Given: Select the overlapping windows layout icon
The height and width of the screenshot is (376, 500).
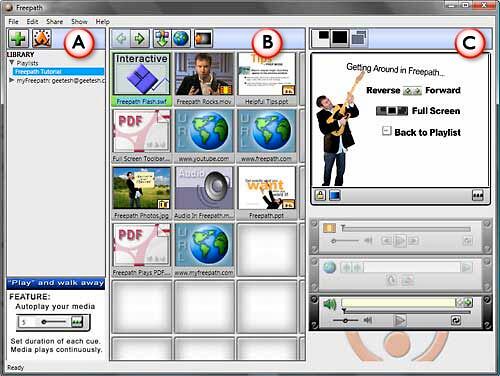Looking at the screenshot, I should pos(359,38).
